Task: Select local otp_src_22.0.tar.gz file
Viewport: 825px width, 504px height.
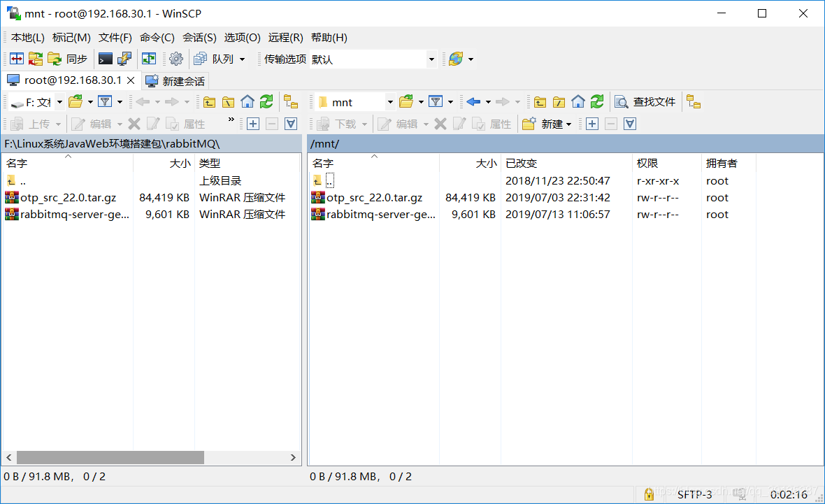Action: pos(67,197)
